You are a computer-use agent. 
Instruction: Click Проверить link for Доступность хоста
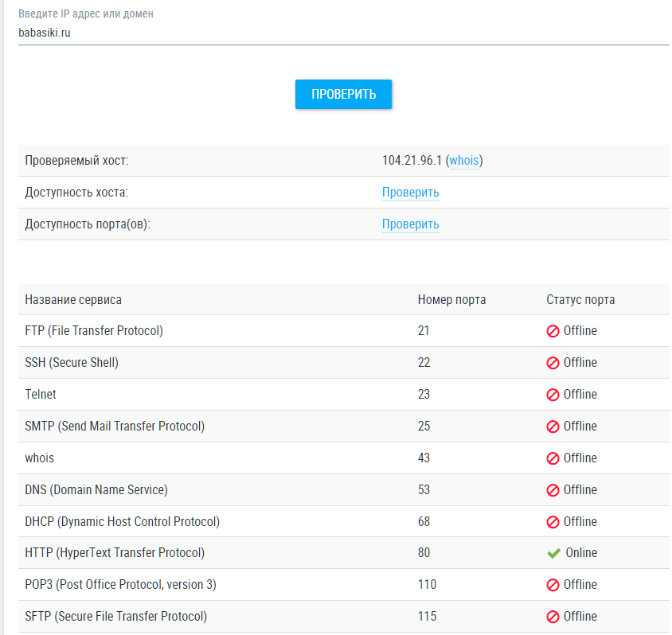click(411, 193)
